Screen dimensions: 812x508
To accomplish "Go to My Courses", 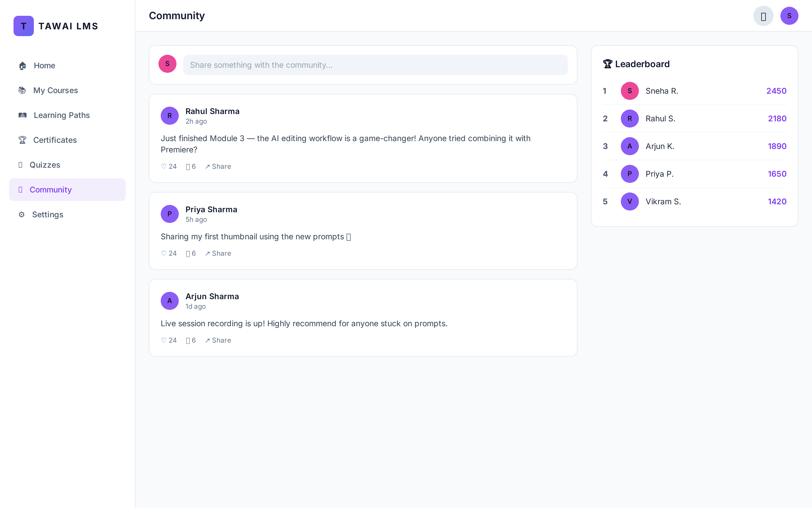I will (x=67, y=90).
